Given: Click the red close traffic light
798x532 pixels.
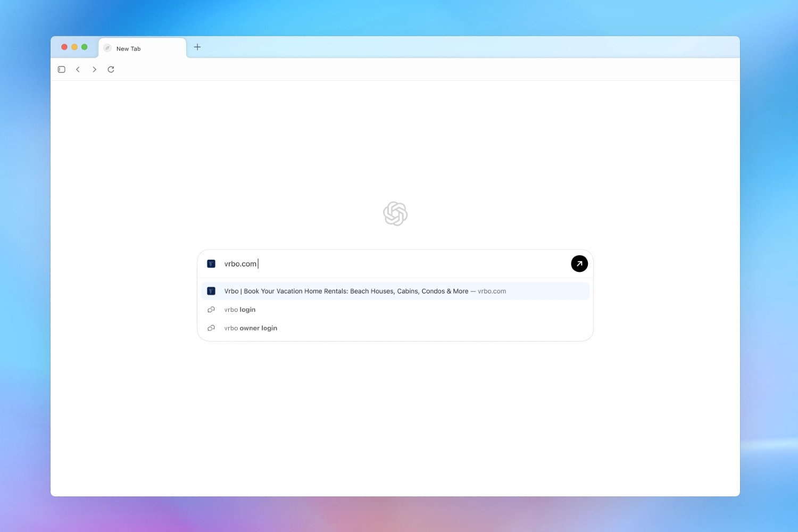Looking at the screenshot, I should pos(64,46).
